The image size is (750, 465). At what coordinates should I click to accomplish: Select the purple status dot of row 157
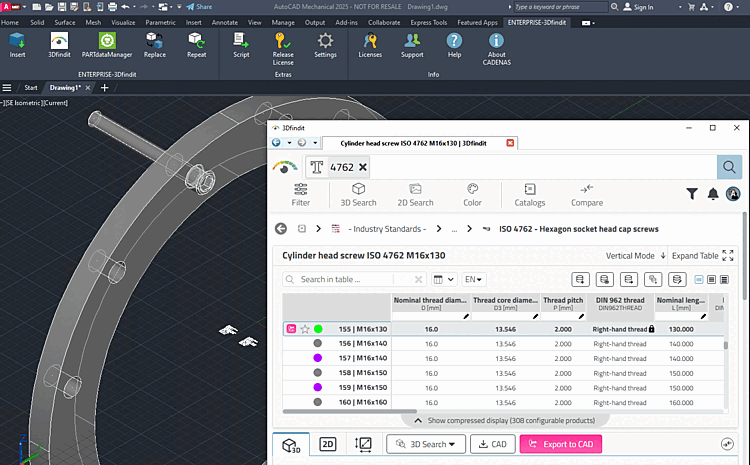[x=318, y=358]
